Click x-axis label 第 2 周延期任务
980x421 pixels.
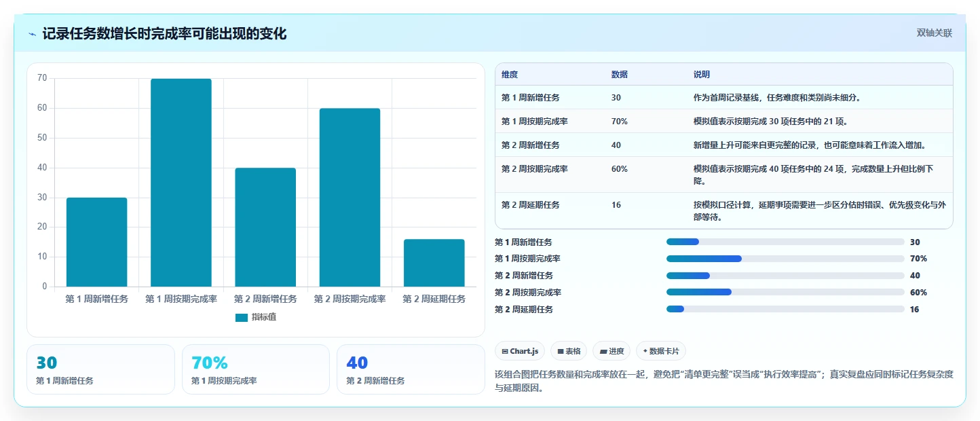(x=434, y=299)
